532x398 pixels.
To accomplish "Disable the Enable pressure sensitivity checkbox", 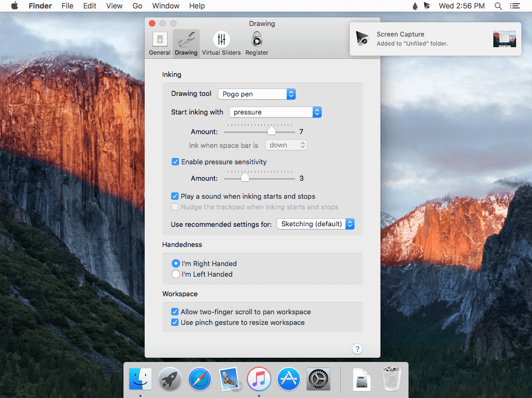I will (175, 162).
